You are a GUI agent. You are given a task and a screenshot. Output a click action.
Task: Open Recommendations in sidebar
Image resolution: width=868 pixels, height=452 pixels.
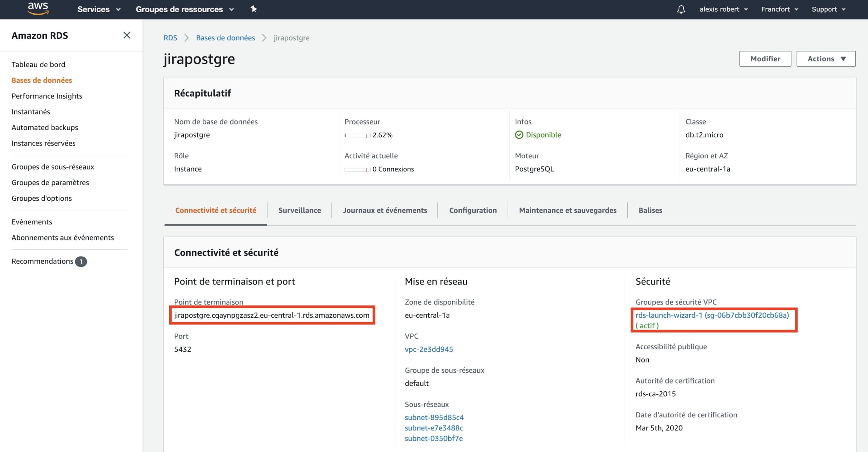click(x=42, y=261)
